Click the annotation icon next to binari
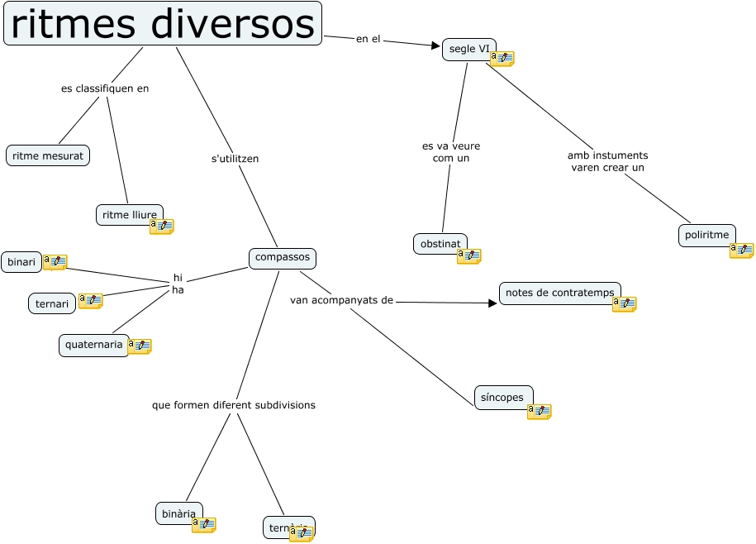This screenshot has height=544, width=756. (55, 262)
